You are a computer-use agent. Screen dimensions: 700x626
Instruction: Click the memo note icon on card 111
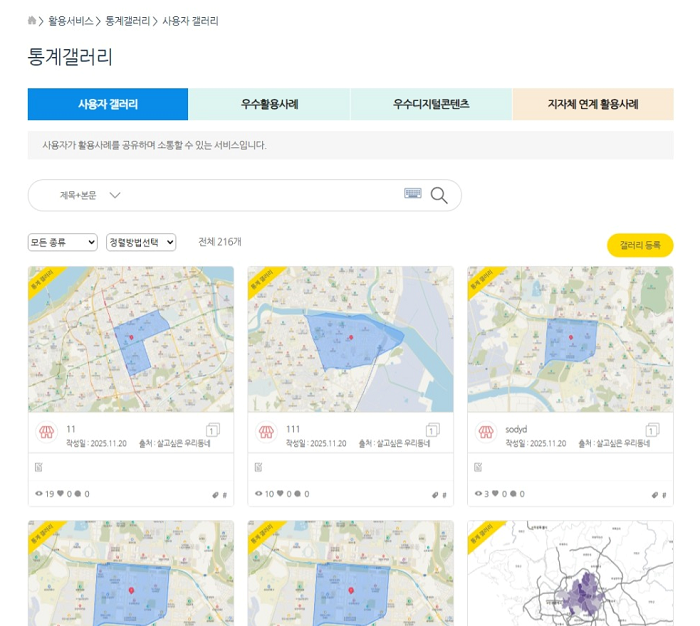pos(258,467)
